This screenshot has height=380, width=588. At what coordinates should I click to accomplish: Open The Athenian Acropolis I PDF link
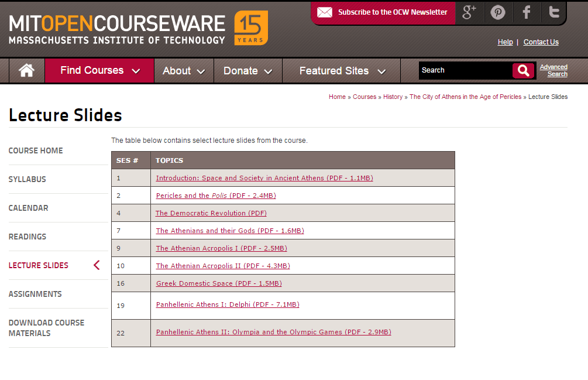[221, 248]
